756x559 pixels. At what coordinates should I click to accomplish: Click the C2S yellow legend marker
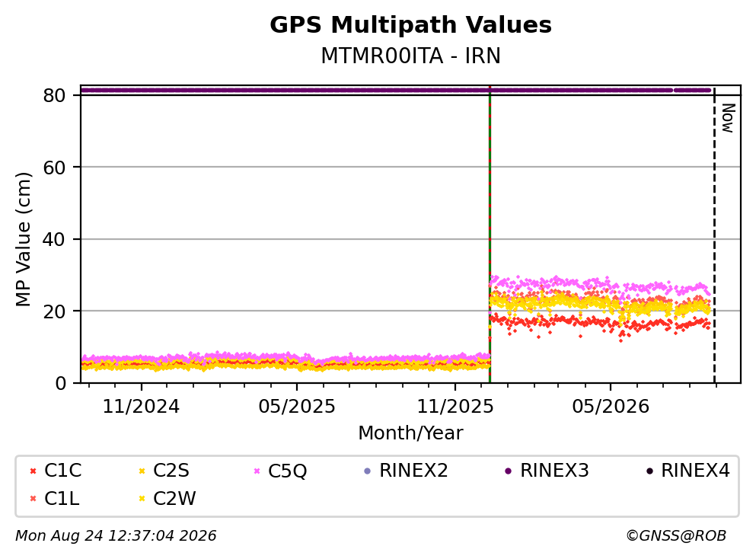pyautogui.click(x=142, y=471)
